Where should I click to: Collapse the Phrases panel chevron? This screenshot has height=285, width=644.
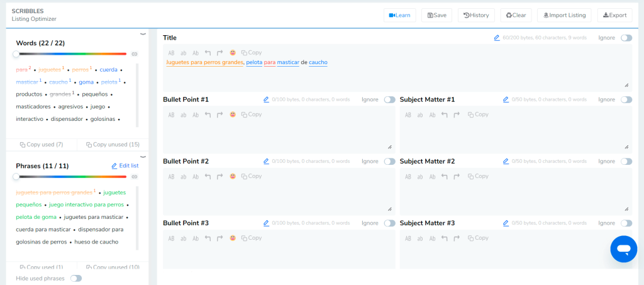point(143,157)
